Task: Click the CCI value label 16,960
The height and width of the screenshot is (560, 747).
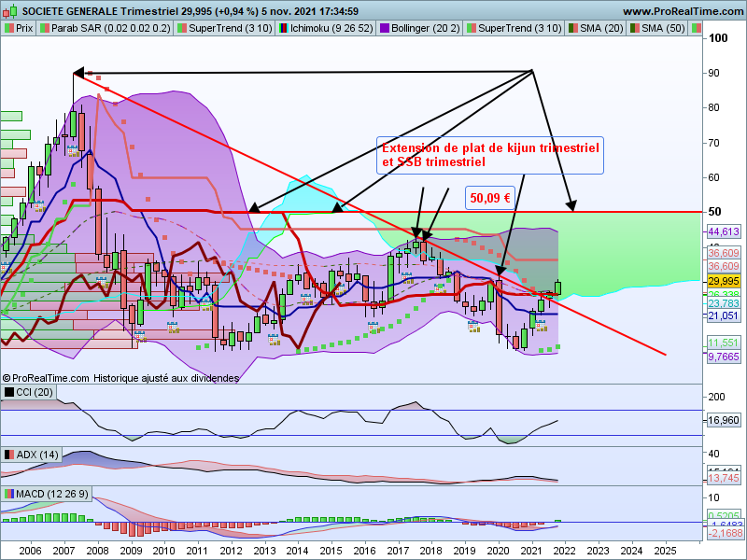Action: [723, 420]
